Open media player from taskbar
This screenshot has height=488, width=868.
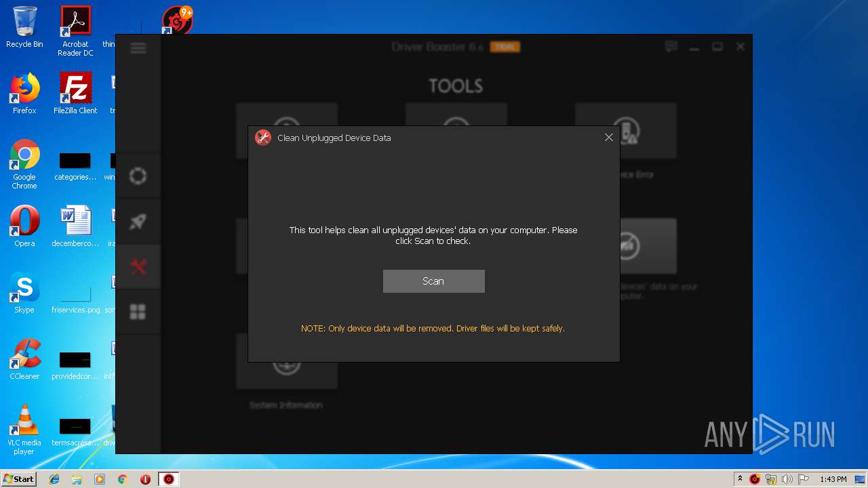point(100,479)
